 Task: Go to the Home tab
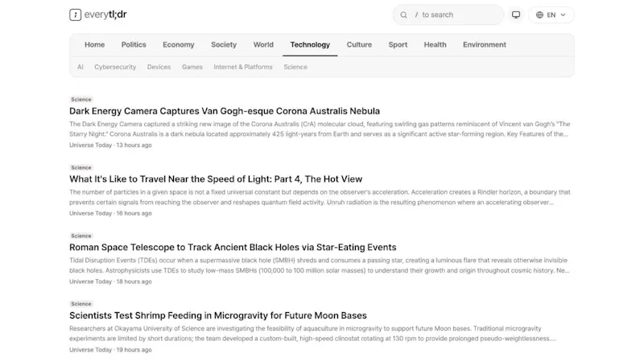(94, 45)
